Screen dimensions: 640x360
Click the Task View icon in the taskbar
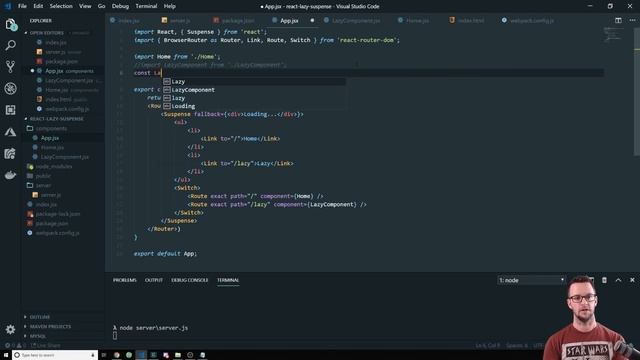[104, 355]
